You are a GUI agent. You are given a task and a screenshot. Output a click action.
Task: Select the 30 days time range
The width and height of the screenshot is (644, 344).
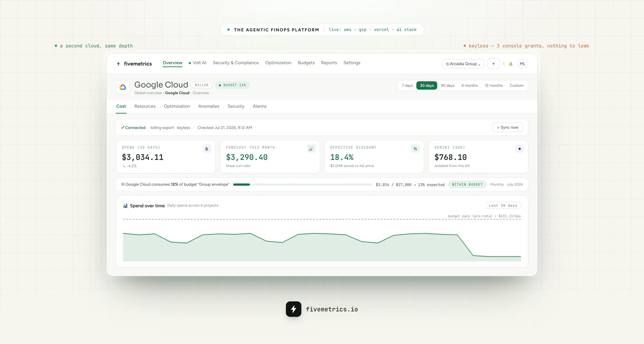(427, 85)
